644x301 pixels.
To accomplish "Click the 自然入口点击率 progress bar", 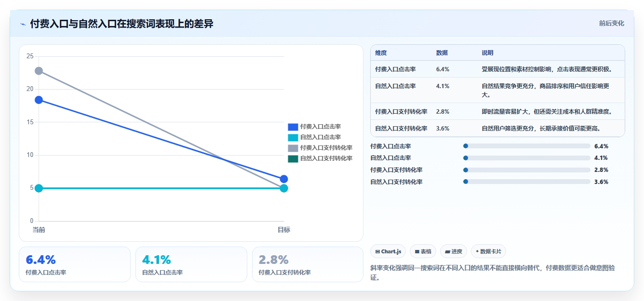I will pyautogui.click(x=526, y=158).
